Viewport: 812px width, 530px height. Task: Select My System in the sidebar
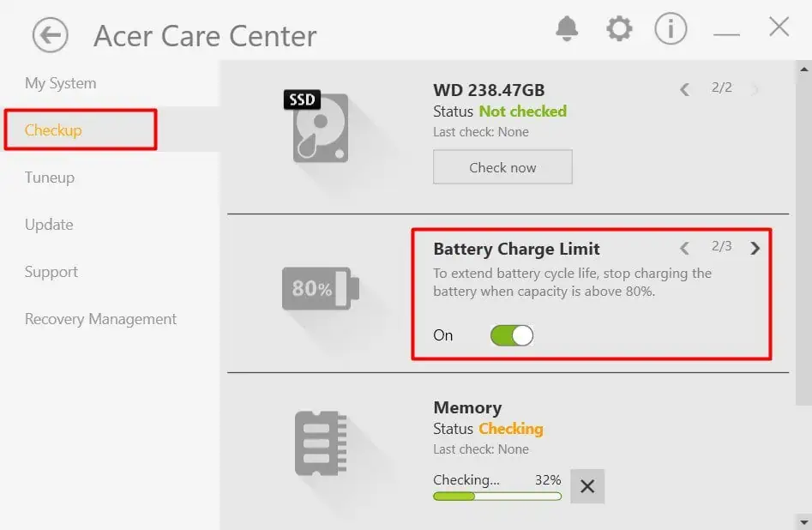click(x=59, y=83)
